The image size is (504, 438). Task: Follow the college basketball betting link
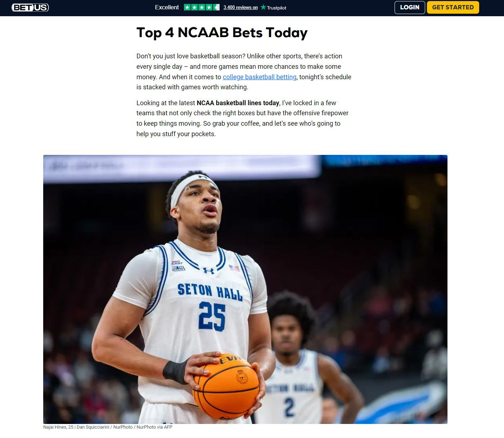tap(260, 77)
